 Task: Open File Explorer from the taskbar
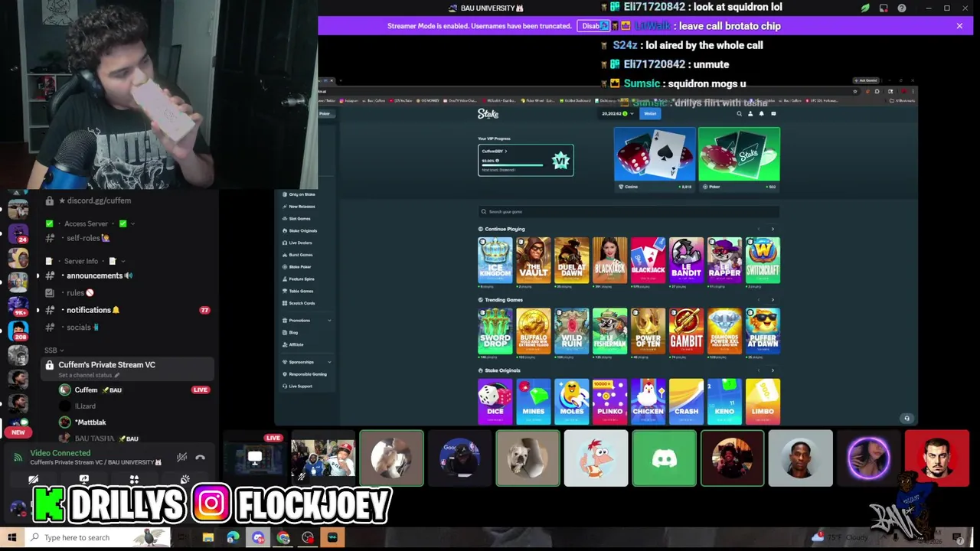tap(207, 537)
